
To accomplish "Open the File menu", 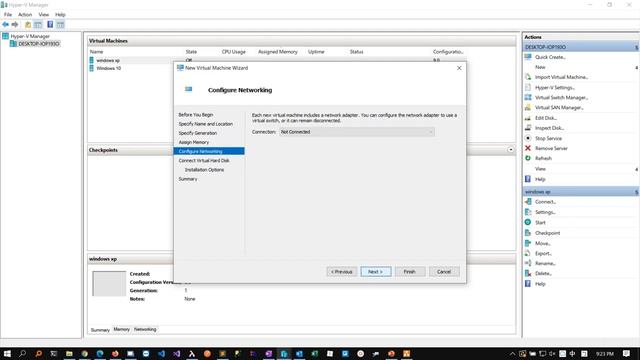I will point(8,15).
